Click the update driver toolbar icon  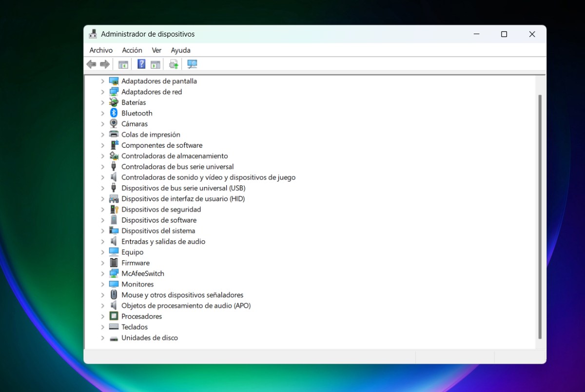coord(174,64)
